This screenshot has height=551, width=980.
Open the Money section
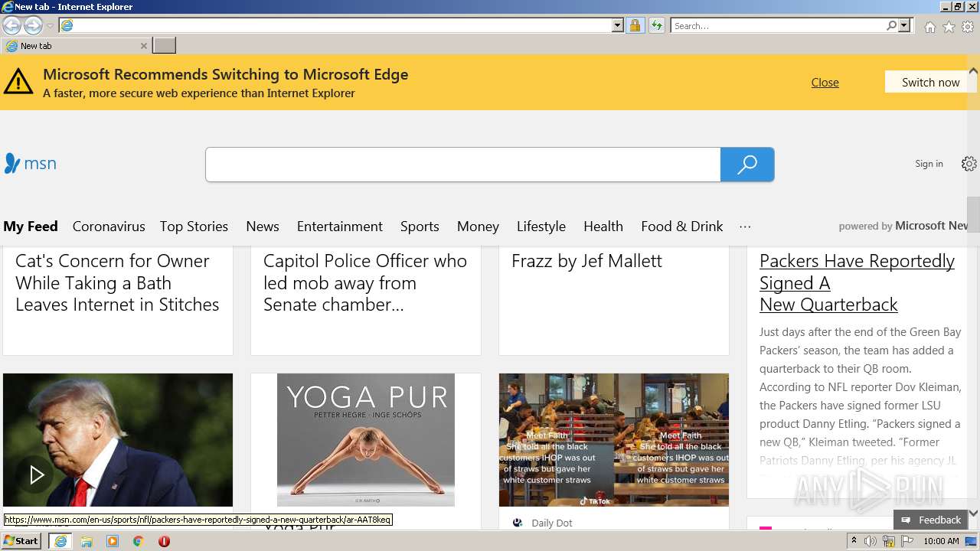(478, 227)
